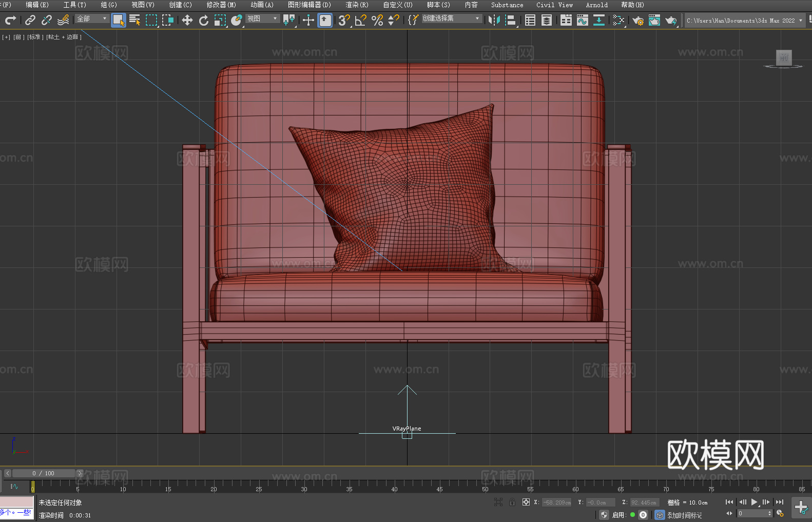This screenshot has height=522, width=812.
Task: Open the 视图 reference coordinate dropdown
Action: click(262, 18)
